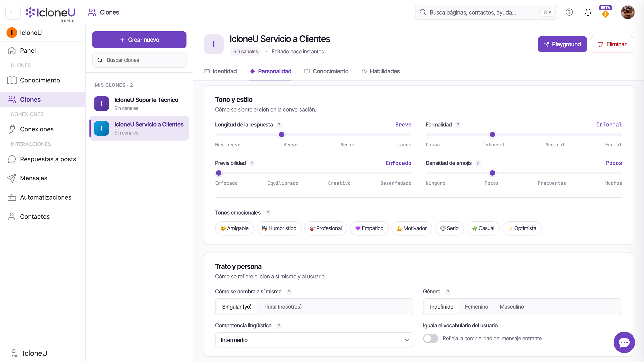
Task: Open Conocimiento in the sidebar
Action: [43, 80]
